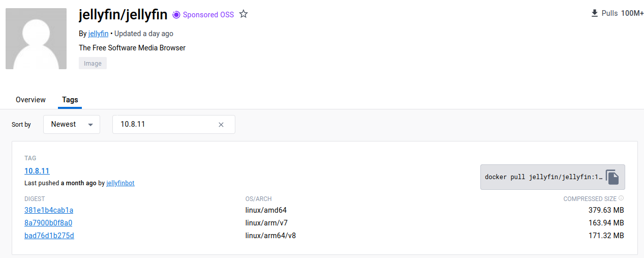This screenshot has height=258, width=644.
Task: Copy the docker pull command
Action: tap(612, 177)
